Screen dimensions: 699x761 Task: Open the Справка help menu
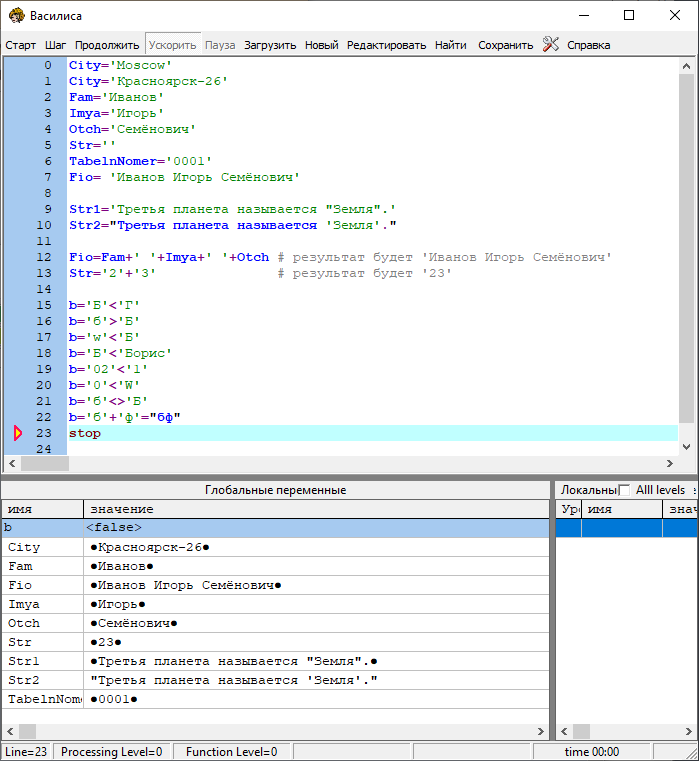tap(588, 45)
